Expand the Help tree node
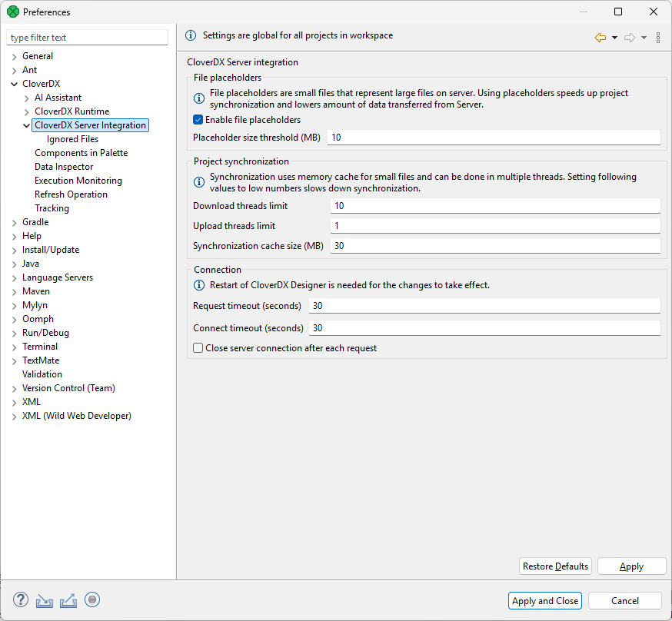The height and width of the screenshot is (621, 672). coord(14,237)
